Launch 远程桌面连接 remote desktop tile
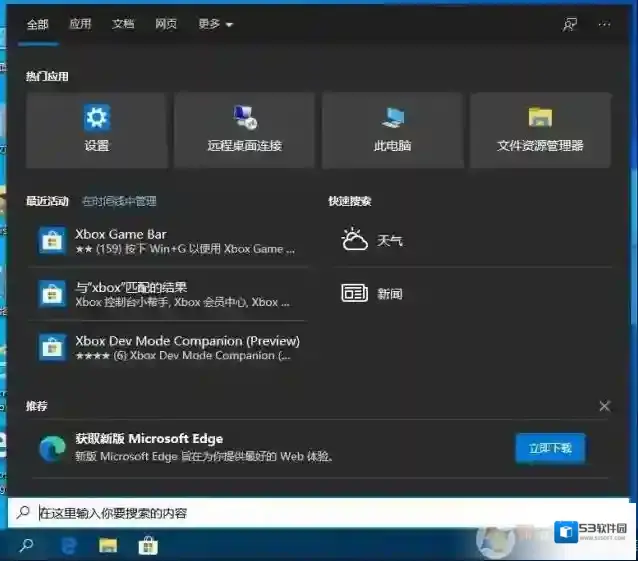This screenshot has height=561, width=638. point(244,130)
